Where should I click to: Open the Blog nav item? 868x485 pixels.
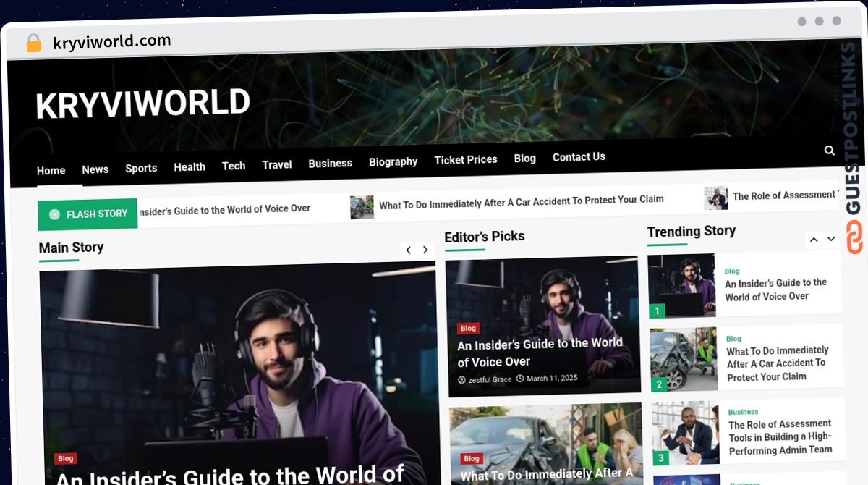pos(525,158)
